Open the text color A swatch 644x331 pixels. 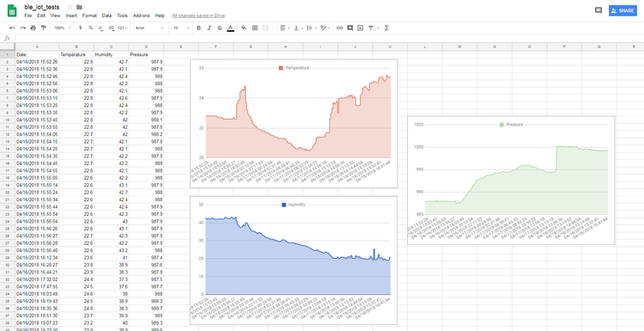(x=230, y=28)
